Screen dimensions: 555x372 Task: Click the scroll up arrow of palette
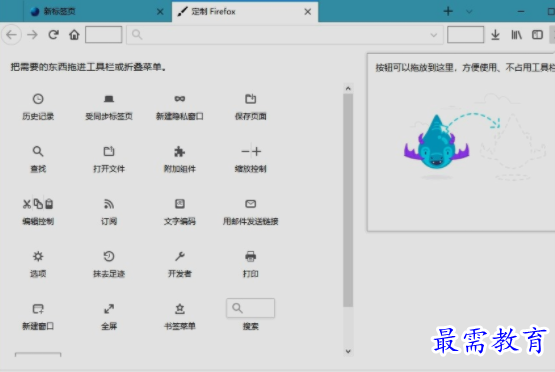coord(348,88)
